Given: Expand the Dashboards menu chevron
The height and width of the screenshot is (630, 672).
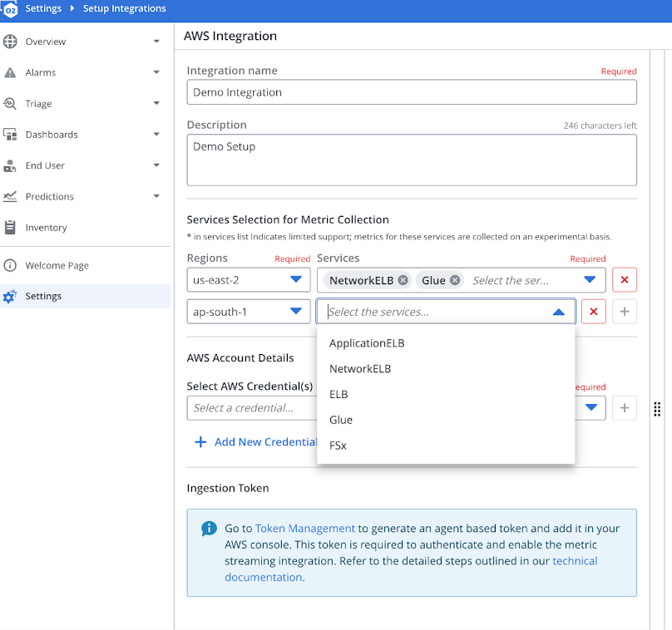Looking at the screenshot, I should click(x=156, y=134).
